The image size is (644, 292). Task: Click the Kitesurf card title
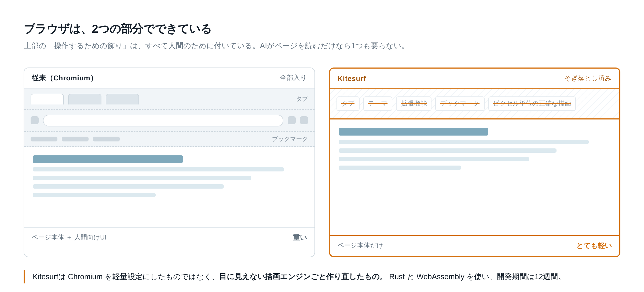tap(352, 78)
